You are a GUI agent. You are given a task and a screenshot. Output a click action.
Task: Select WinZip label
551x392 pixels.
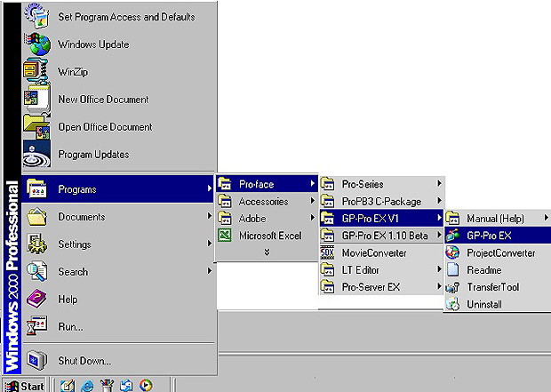[73, 72]
